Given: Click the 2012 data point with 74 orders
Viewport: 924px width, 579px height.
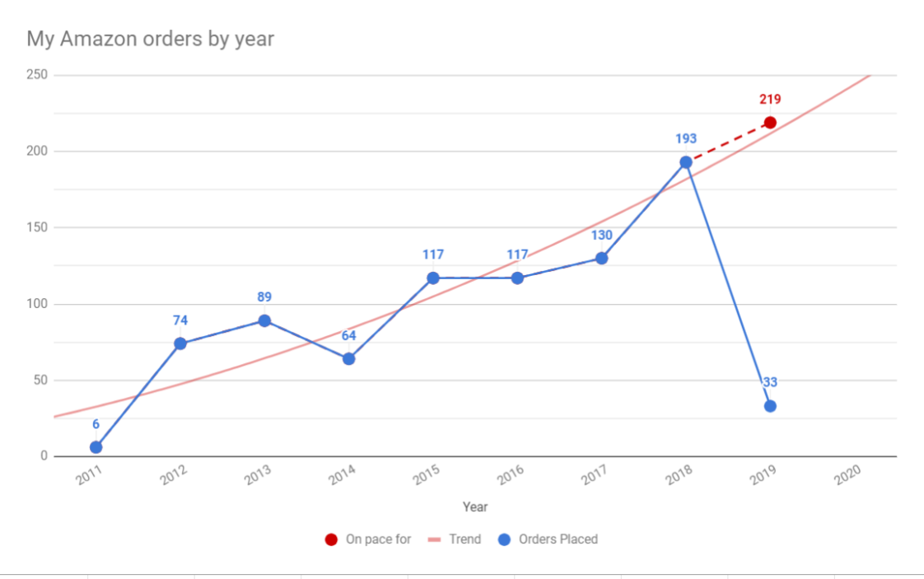Looking at the screenshot, I should pyautogui.click(x=180, y=343).
